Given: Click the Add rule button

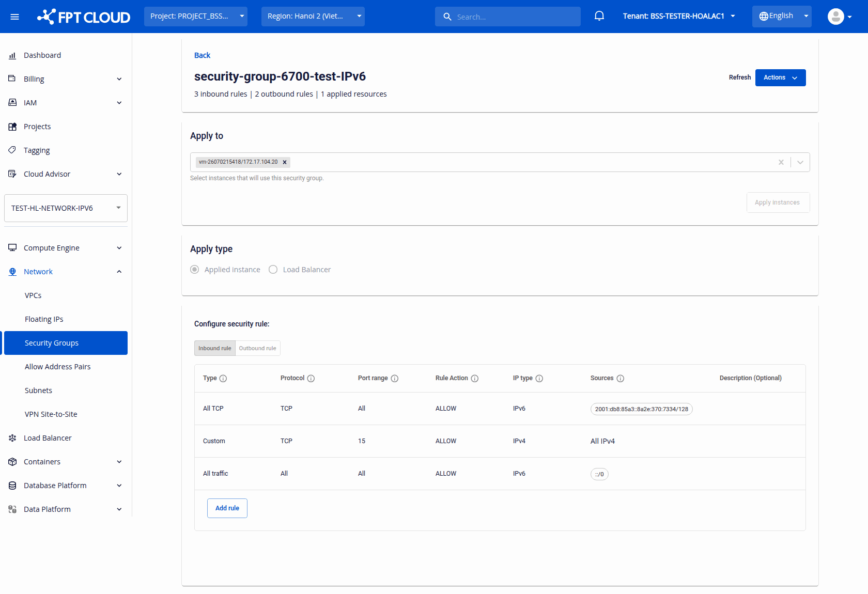Looking at the screenshot, I should [227, 508].
